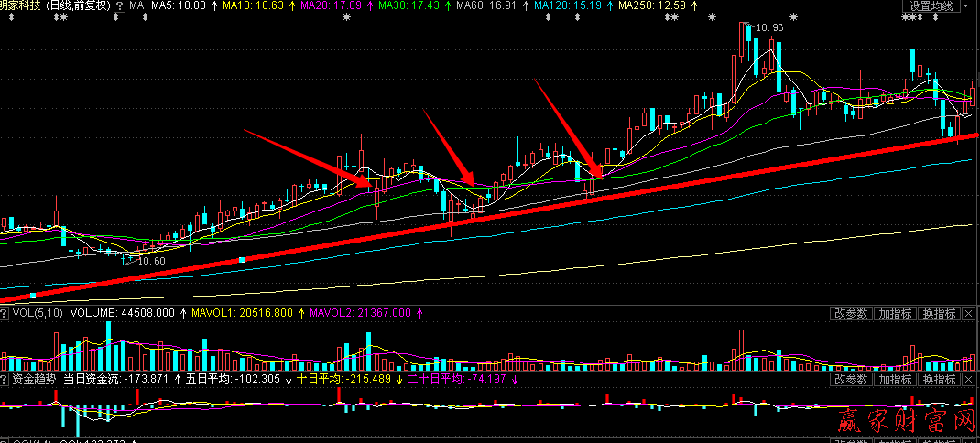Click 加指标 in the VOL panel
The image size is (980, 443).
tap(894, 313)
